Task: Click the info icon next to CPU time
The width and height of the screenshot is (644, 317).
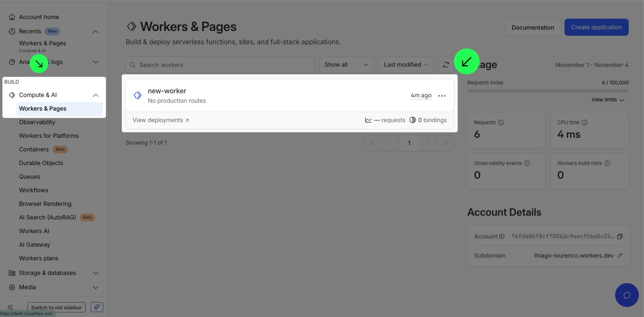Action: [584, 123]
